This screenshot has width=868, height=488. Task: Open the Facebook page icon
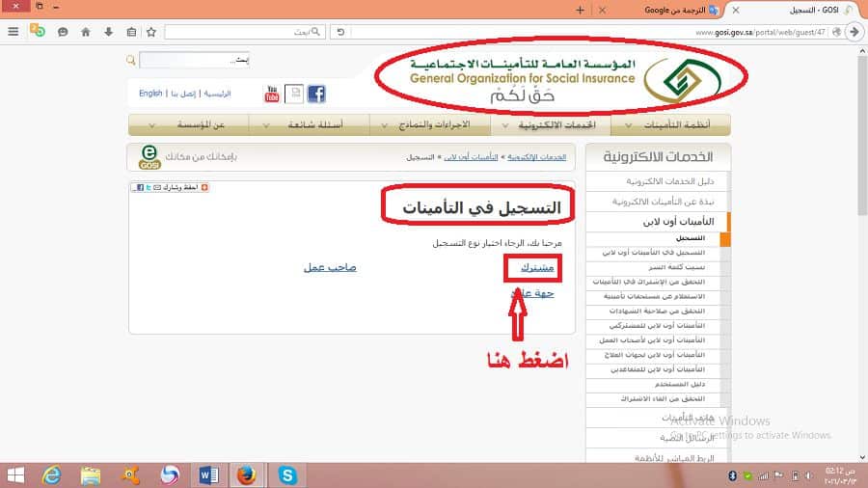click(x=316, y=95)
